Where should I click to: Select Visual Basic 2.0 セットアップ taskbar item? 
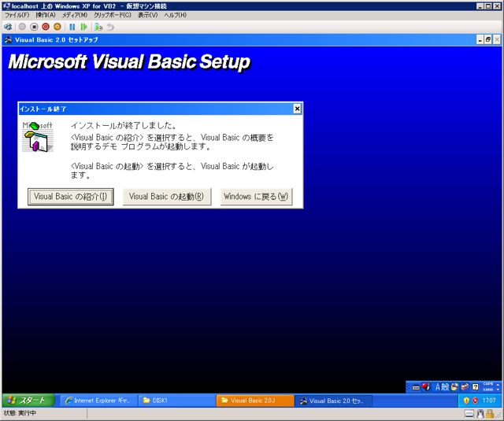pyautogui.click(x=333, y=401)
